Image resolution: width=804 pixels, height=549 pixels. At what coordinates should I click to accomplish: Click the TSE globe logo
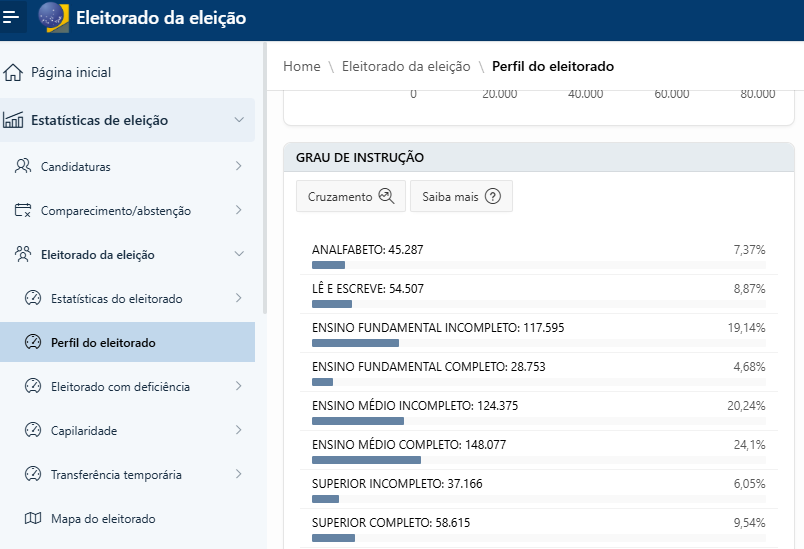click(53, 17)
